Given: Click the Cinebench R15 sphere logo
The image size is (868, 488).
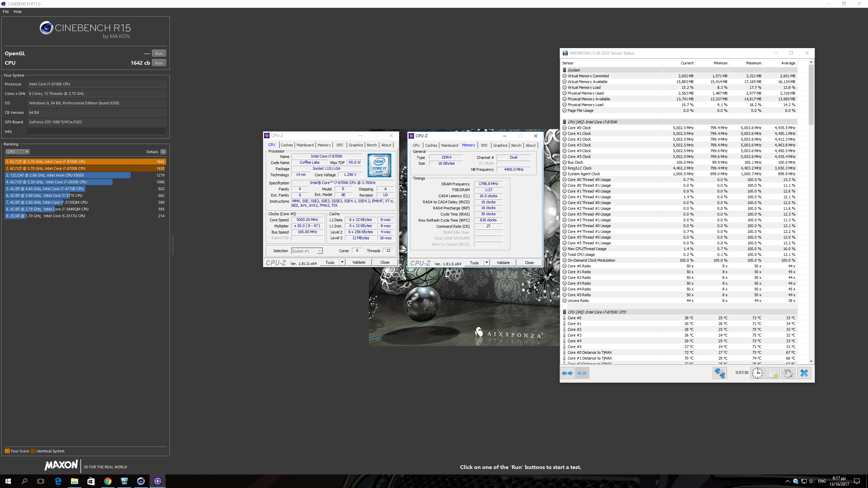Looking at the screenshot, I should [46, 28].
